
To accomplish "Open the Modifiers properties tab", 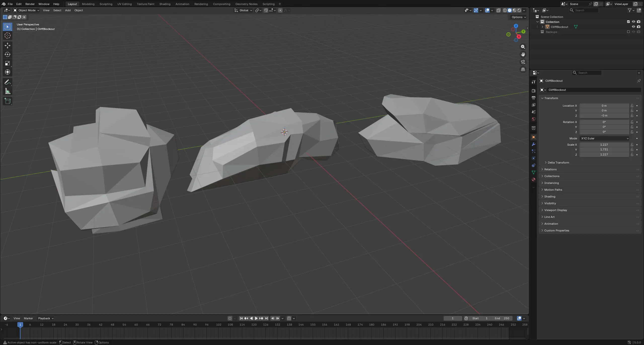I will pyautogui.click(x=533, y=144).
